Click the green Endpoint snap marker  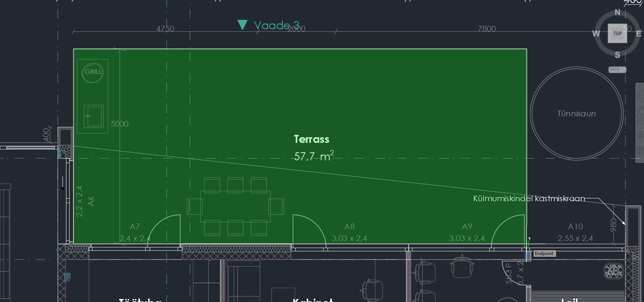click(526, 244)
